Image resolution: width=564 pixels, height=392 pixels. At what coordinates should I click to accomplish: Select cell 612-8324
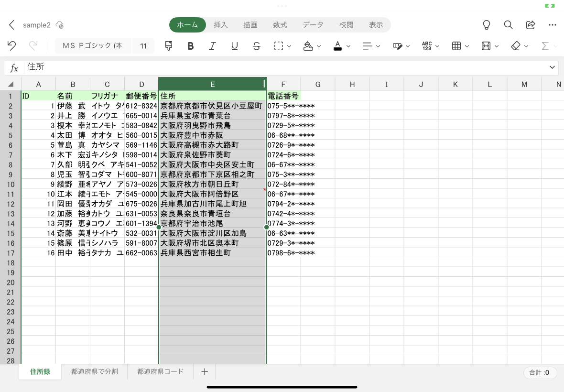(x=141, y=106)
